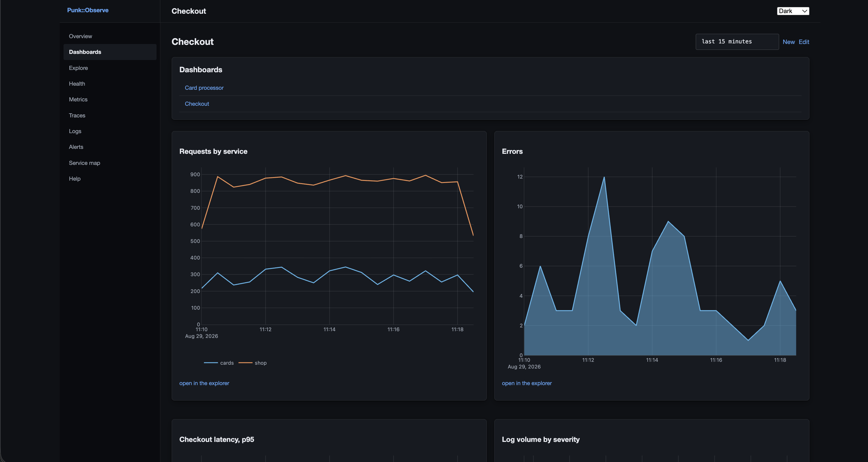Open the Dark theme dropdown
The width and height of the screenshot is (868, 462).
point(793,11)
